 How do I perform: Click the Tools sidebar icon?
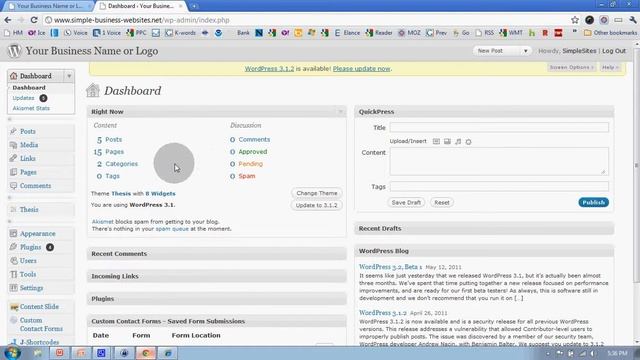[x=13, y=274]
